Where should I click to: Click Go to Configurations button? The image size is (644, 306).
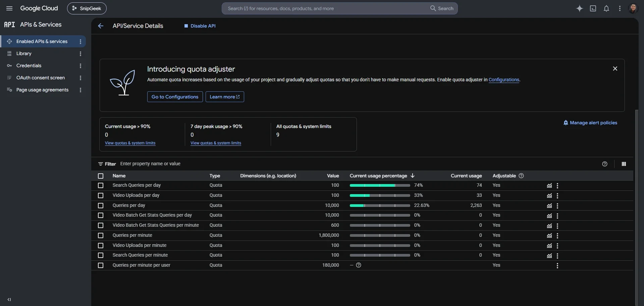click(x=175, y=97)
